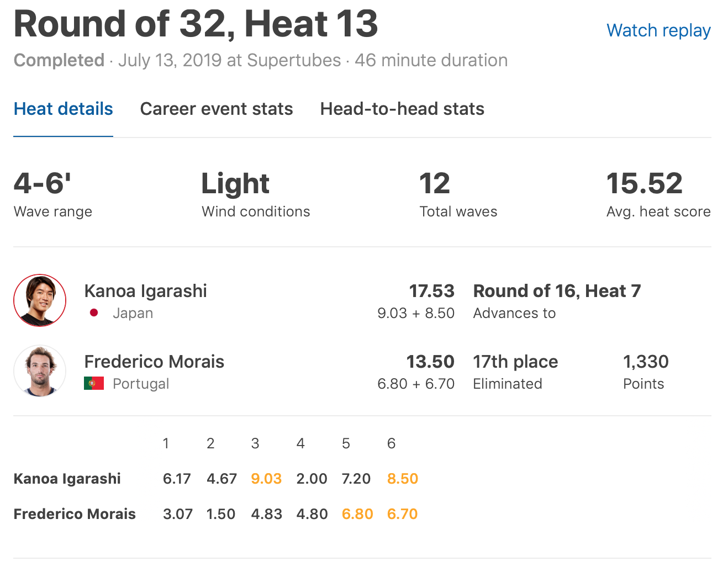Open Career event stats tab
The image size is (728, 572).
pyautogui.click(x=217, y=109)
